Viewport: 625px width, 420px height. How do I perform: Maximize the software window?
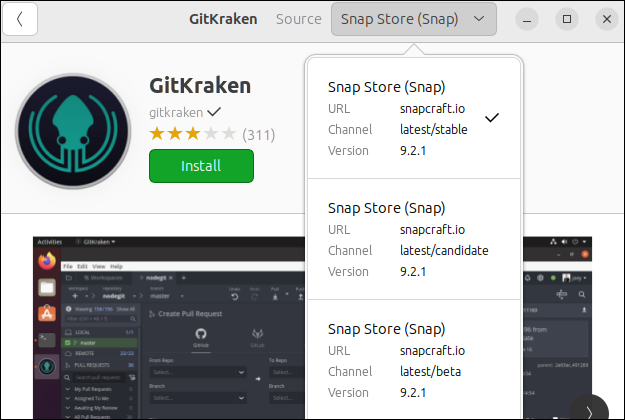coord(567,19)
